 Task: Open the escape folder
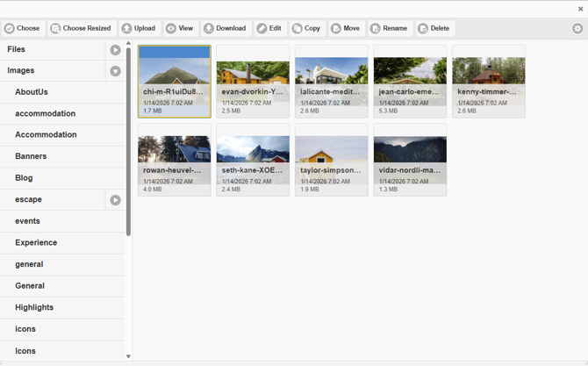tap(53, 199)
